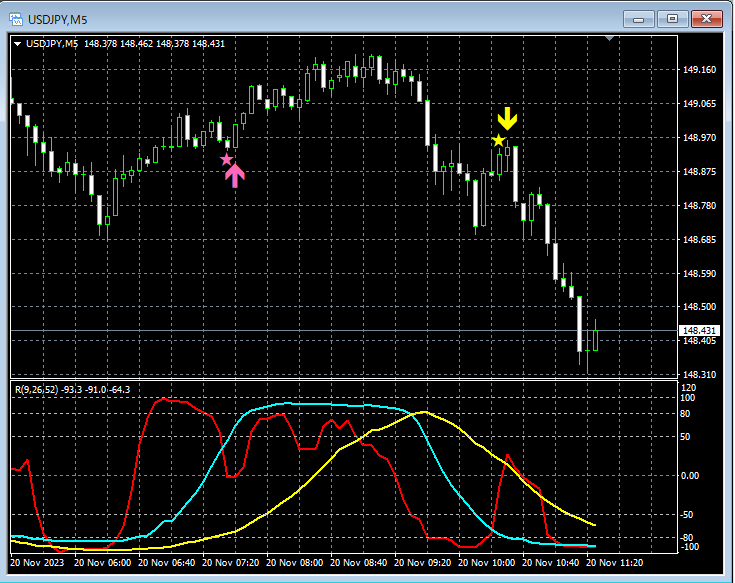The height and width of the screenshot is (583, 735).
Task: Click the indicator scale value 0.00
Action: point(690,476)
